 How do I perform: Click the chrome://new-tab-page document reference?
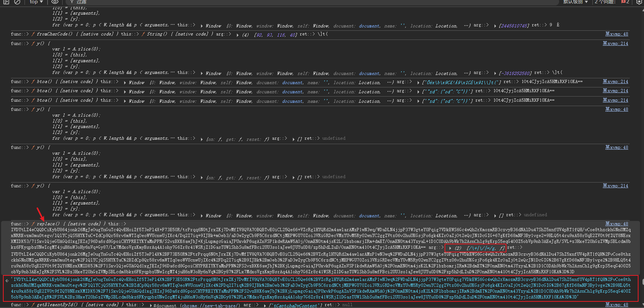[210, 305]
